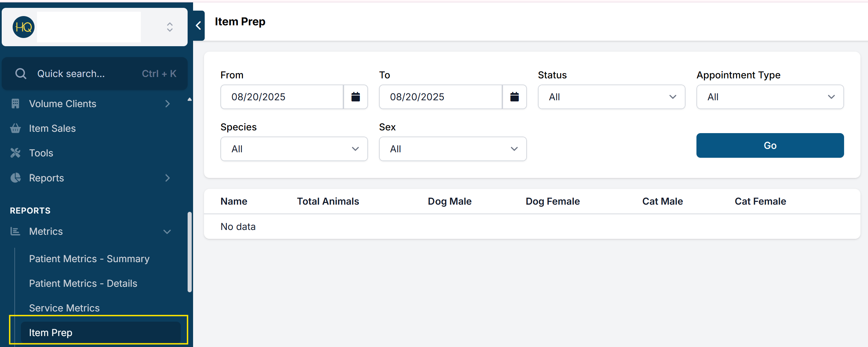Image resolution: width=868 pixels, height=347 pixels.
Task: Collapse the sidebar with the arrow icon
Action: click(x=199, y=26)
